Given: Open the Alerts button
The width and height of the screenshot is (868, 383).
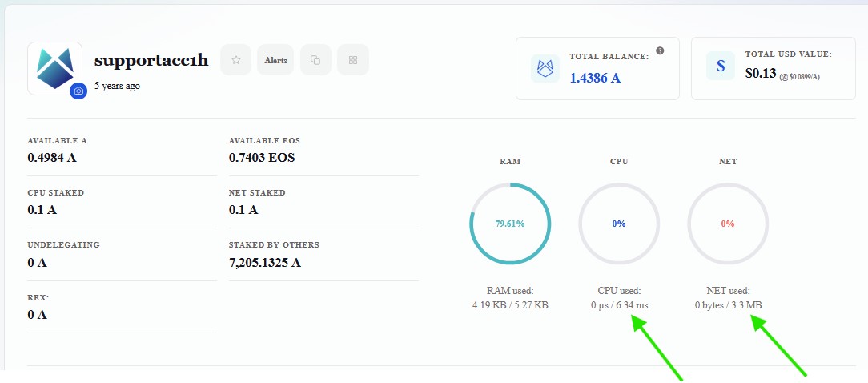Looking at the screenshot, I should [275, 60].
